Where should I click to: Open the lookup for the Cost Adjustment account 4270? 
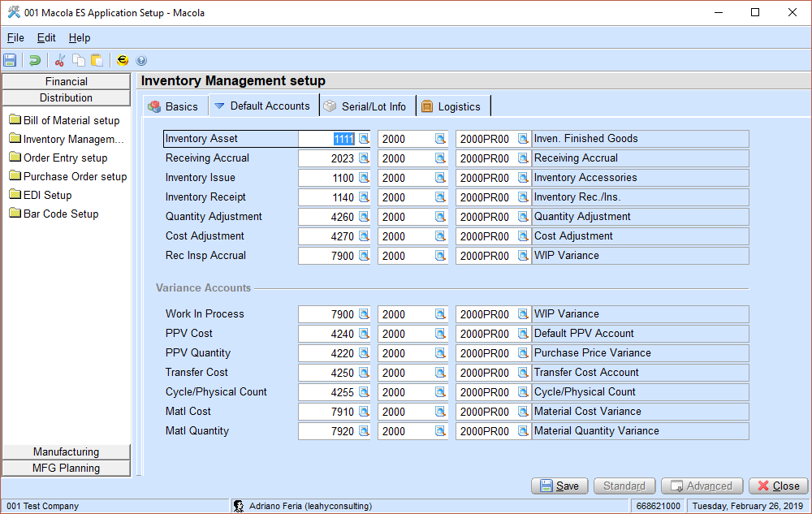(364, 236)
